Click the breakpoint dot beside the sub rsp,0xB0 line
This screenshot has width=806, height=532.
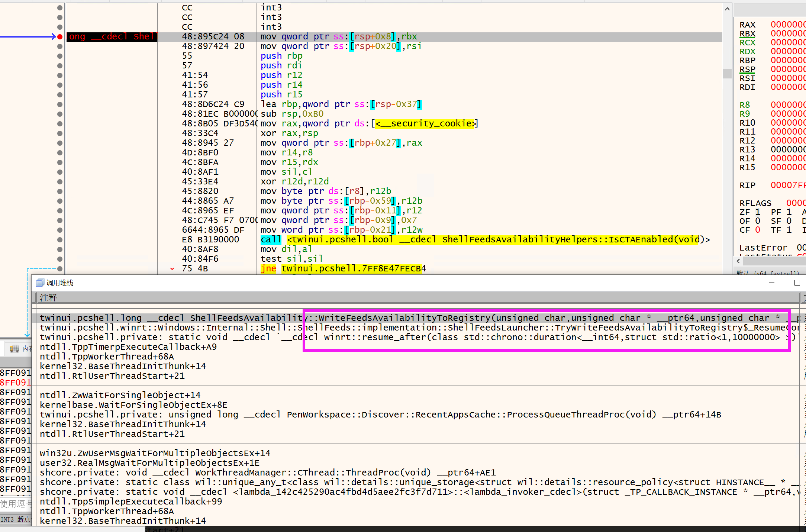click(x=60, y=114)
